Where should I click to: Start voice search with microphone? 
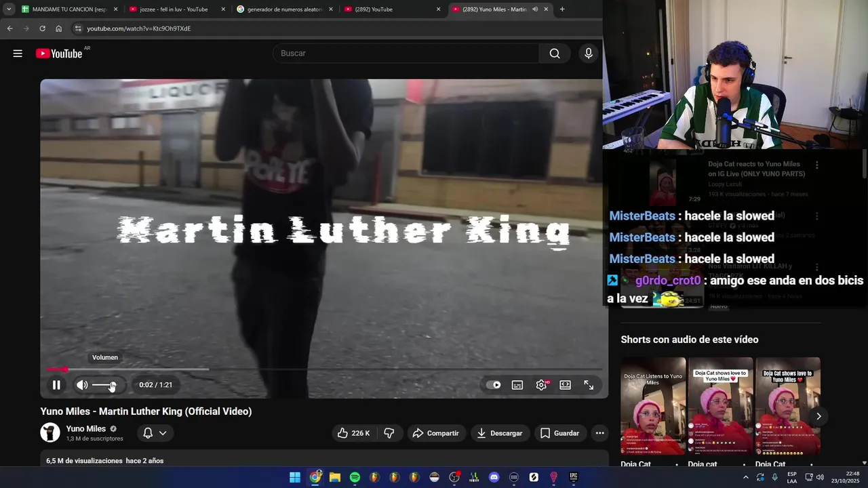(x=589, y=54)
